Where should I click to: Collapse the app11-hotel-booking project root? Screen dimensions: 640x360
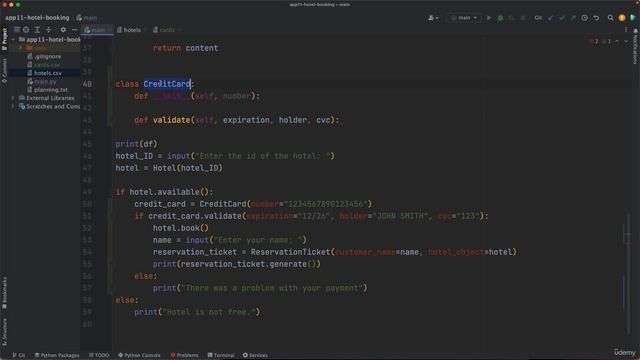(x=13, y=40)
